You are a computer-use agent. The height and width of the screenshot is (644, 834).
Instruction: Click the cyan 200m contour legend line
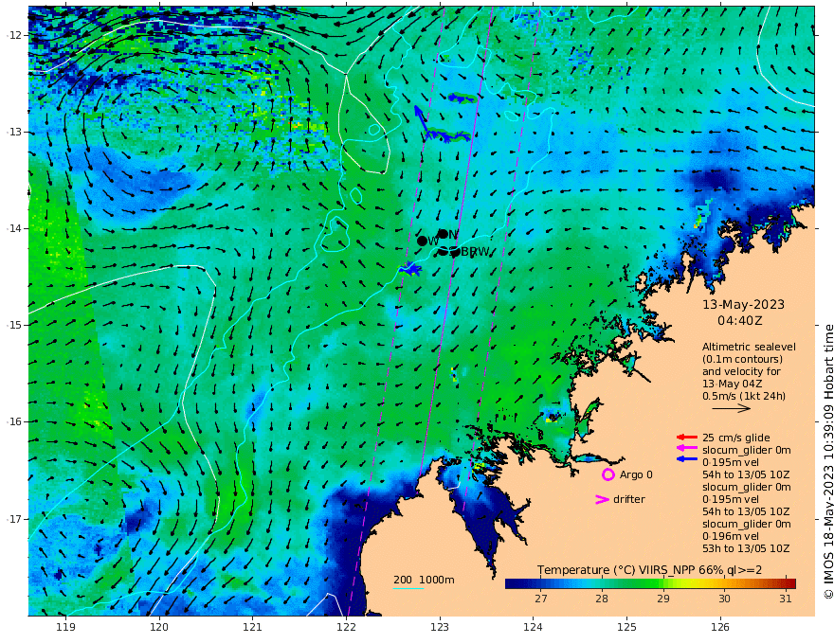click(408, 588)
